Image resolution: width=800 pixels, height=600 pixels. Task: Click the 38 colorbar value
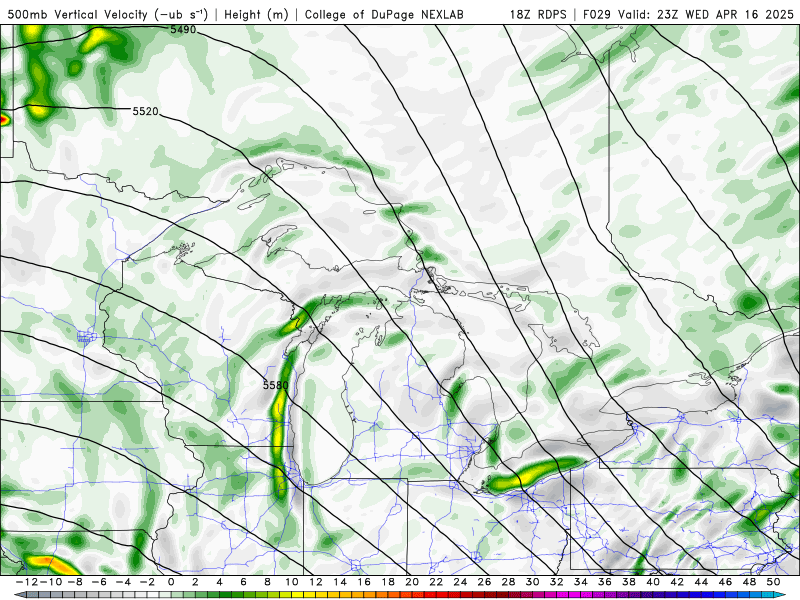click(629, 582)
